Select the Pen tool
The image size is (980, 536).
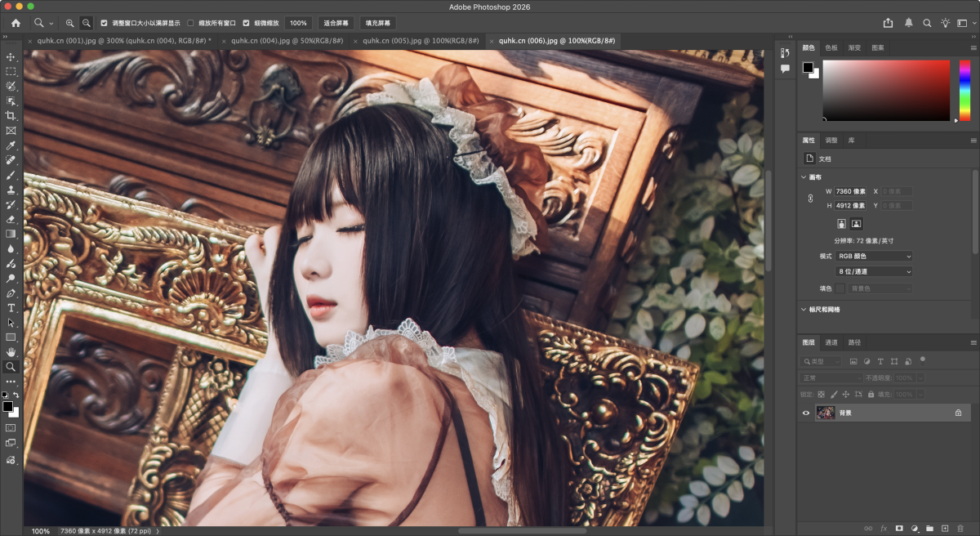coord(11,293)
